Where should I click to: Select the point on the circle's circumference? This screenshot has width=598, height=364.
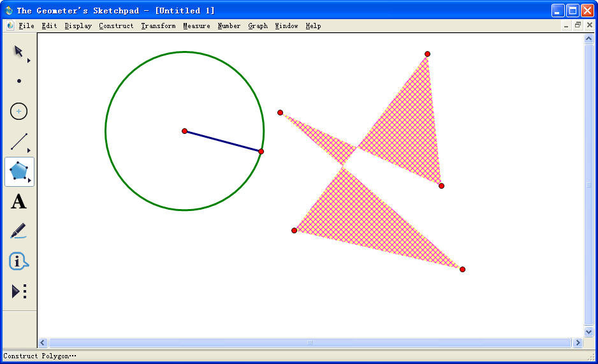(261, 151)
